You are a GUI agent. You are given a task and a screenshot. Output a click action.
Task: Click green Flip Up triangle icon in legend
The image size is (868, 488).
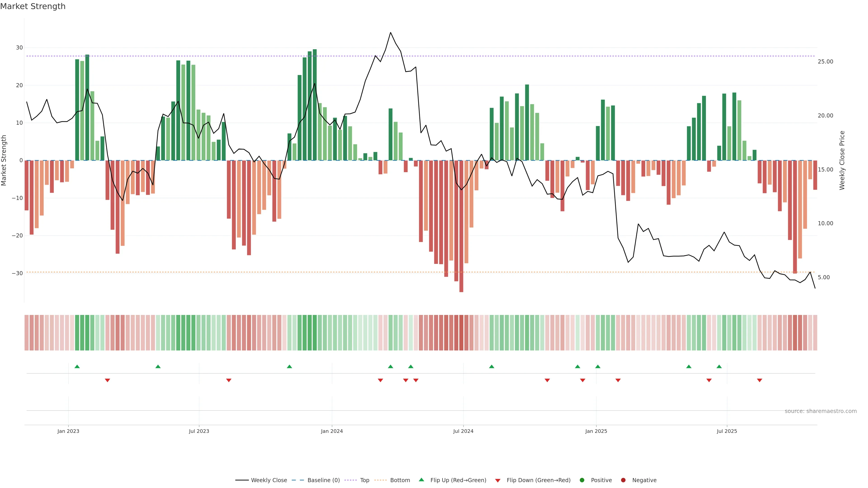click(x=421, y=480)
